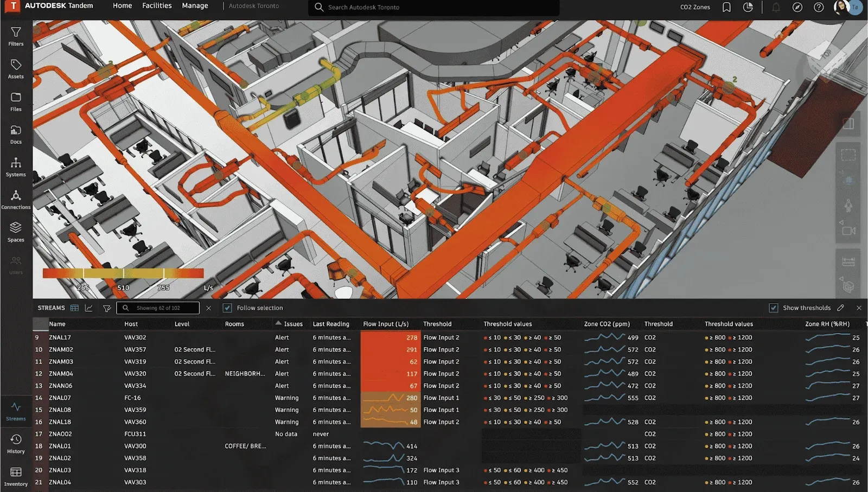The height and width of the screenshot is (492, 868).
Task: Select stream row ZNAM02
Action: click(450, 349)
